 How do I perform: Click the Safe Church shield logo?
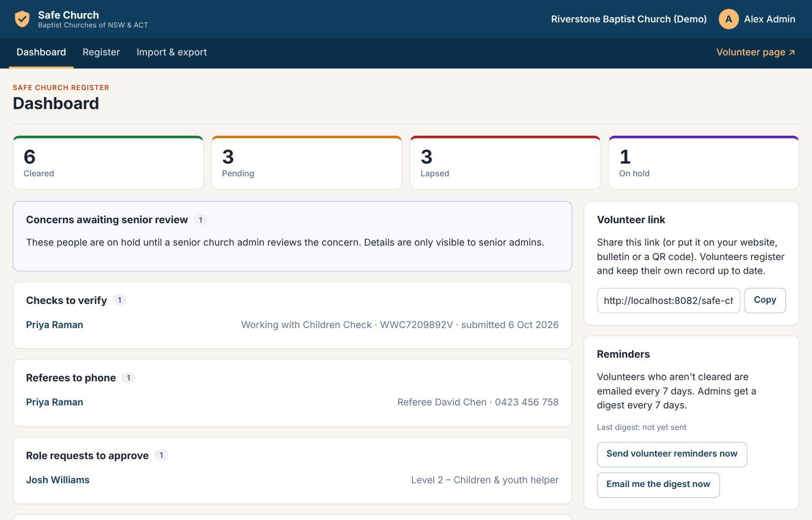tap(22, 19)
